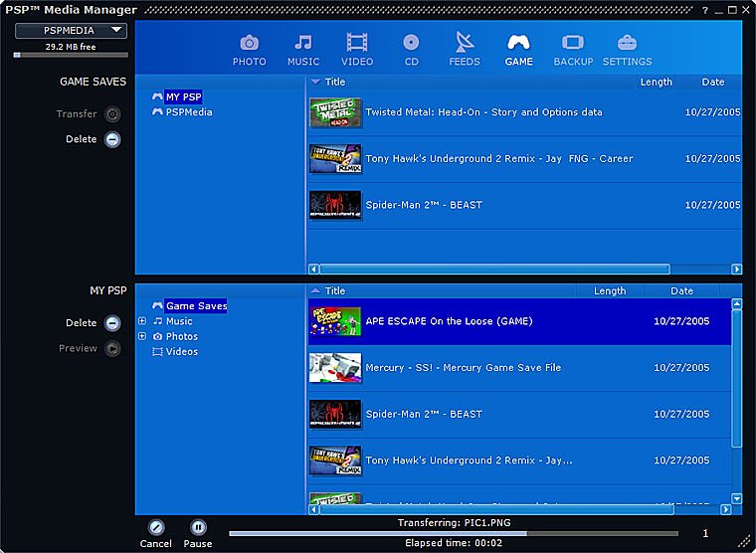The height and width of the screenshot is (553, 756).
Task: Click lower list horizontal scrollbar right arrow
Action: pos(725,509)
